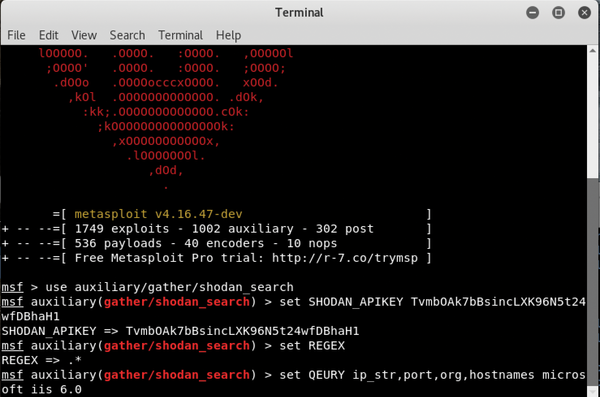
Task: Click the http://r-7.co/trymsp URL
Action: point(345,258)
